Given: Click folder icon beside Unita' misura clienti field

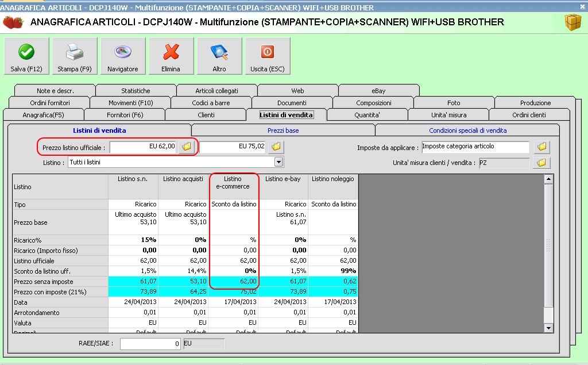Looking at the screenshot, I should click(542, 163).
